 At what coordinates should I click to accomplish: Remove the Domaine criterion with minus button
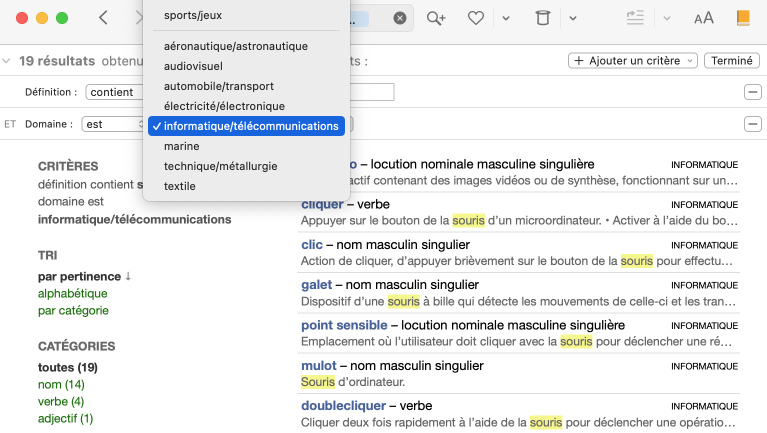751,124
